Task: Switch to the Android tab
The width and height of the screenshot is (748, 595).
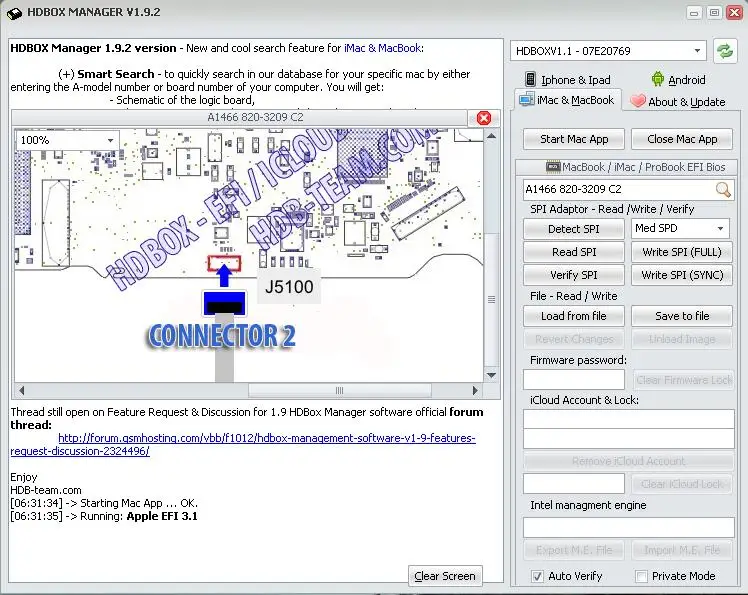Action: 678,80
